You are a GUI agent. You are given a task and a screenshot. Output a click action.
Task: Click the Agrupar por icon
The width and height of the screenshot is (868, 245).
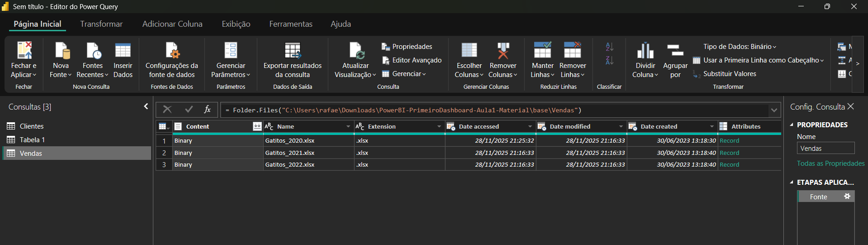(675, 51)
